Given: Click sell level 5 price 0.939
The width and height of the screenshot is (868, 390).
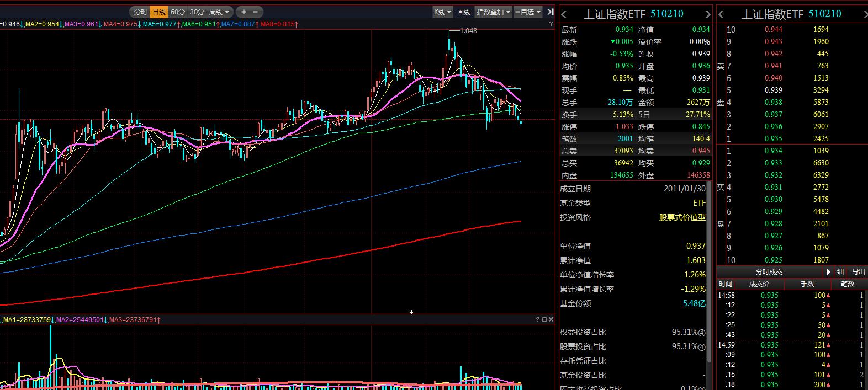Looking at the screenshot, I should click(x=773, y=90).
